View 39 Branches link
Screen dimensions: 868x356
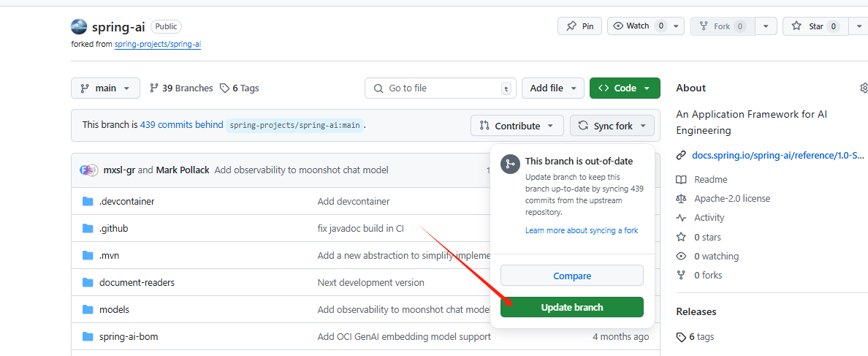(x=182, y=88)
